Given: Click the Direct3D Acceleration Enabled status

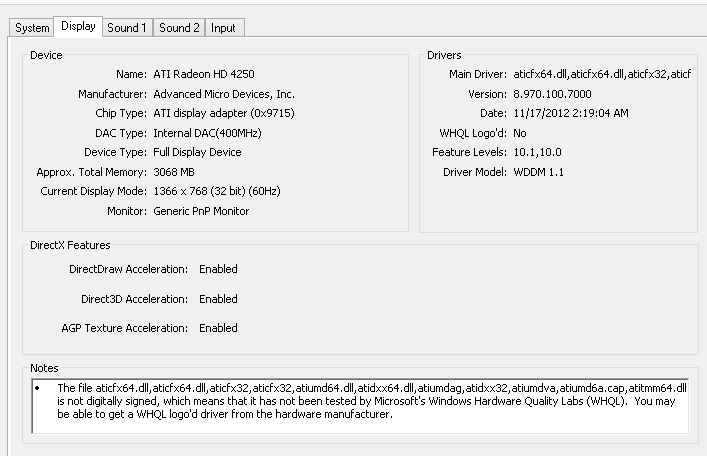Looking at the screenshot, I should 218,299.
